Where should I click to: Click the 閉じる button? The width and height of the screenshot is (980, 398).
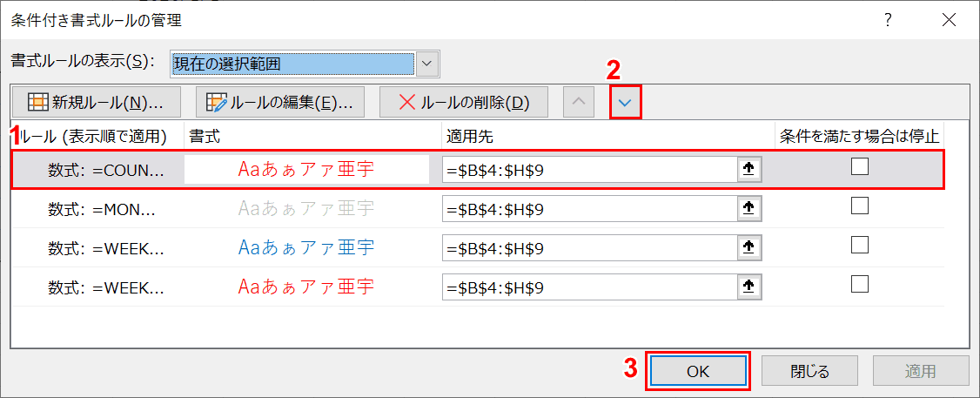point(809,371)
